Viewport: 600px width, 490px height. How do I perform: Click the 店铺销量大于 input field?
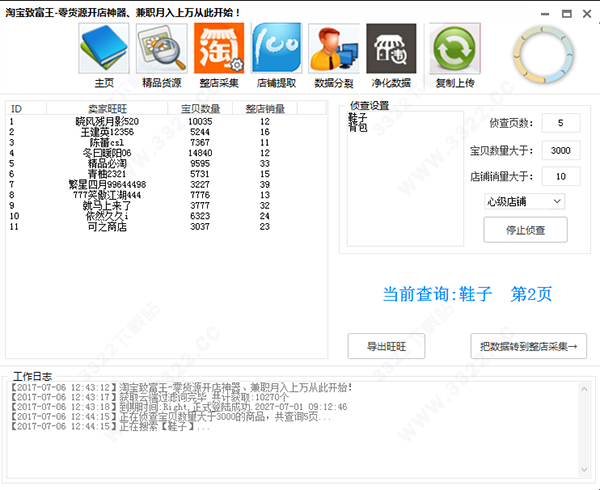(561, 176)
